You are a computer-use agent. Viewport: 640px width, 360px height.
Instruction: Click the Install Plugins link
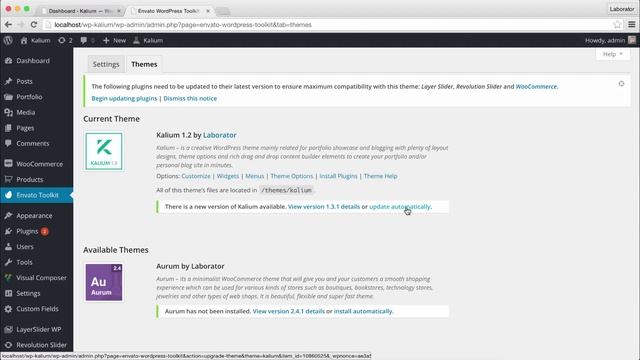338,176
